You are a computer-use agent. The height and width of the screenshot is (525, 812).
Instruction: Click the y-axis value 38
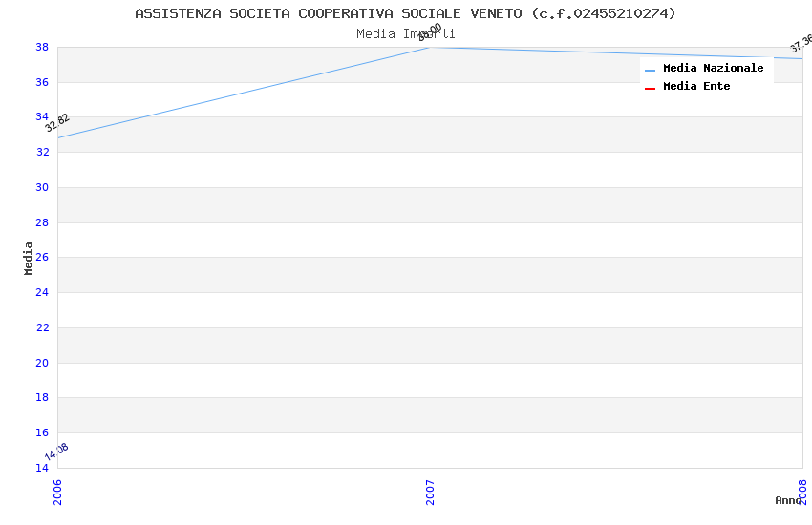(42, 47)
